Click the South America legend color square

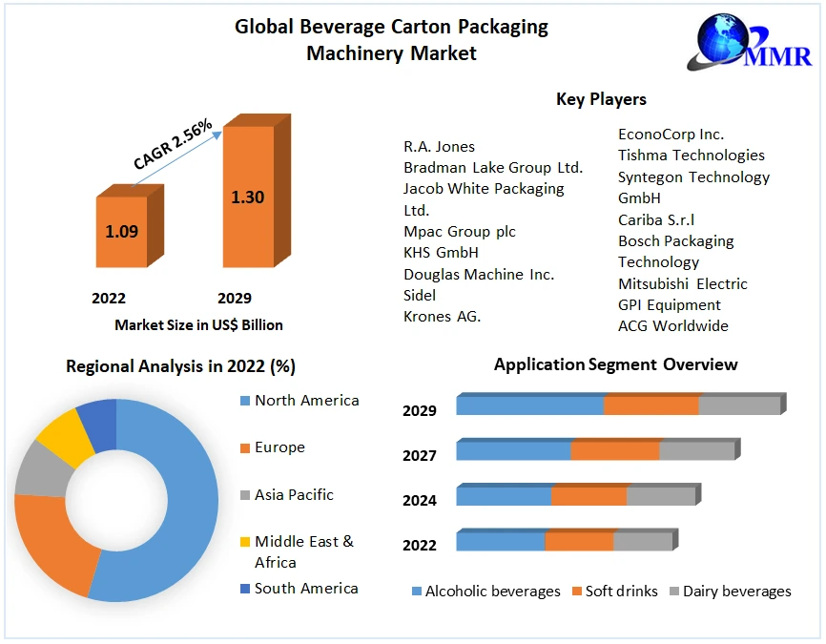pos(245,589)
